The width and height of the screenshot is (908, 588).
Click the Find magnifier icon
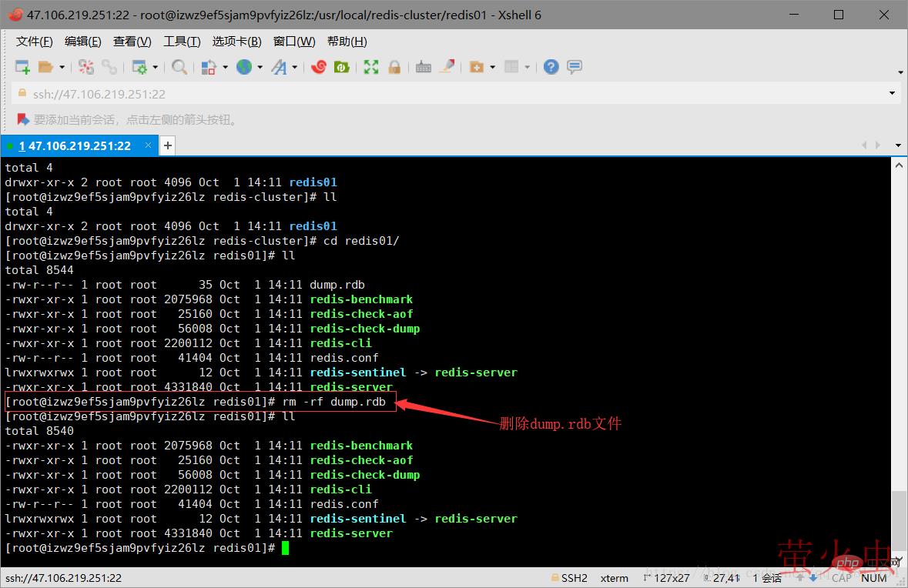click(179, 68)
